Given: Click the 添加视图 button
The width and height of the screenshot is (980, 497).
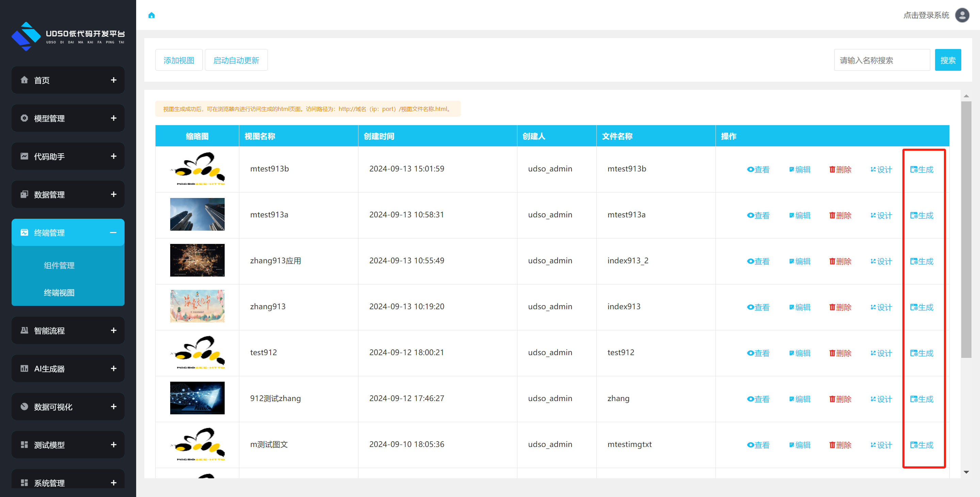Looking at the screenshot, I should pyautogui.click(x=179, y=60).
